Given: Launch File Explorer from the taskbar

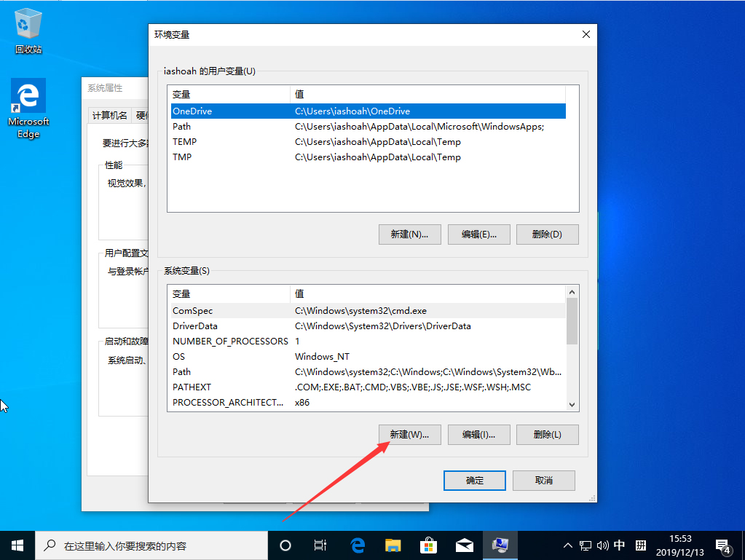Looking at the screenshot, I should click(393, 545).
